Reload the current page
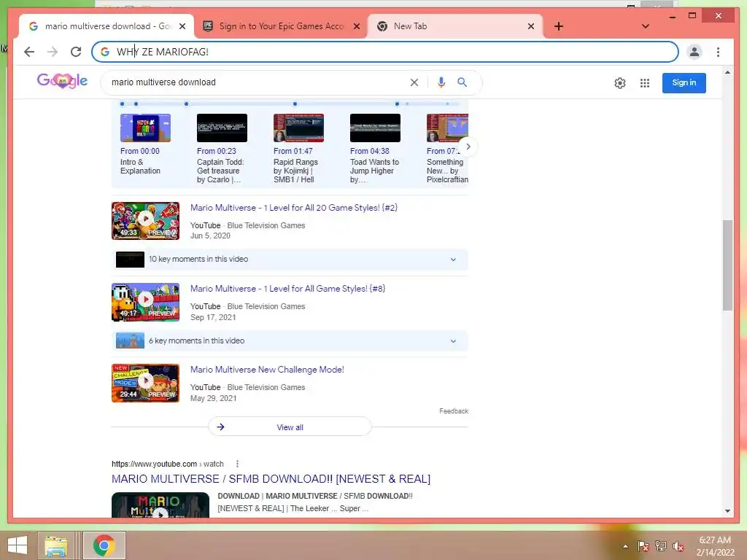Image resolution: width=747 pixels, height=560 pixels. click(x=76, y=52)
